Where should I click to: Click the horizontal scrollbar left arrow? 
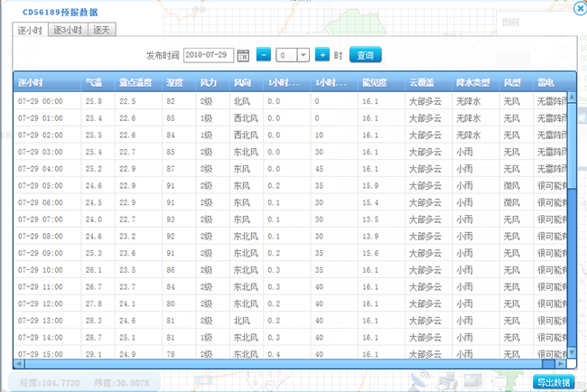point(19,363)
